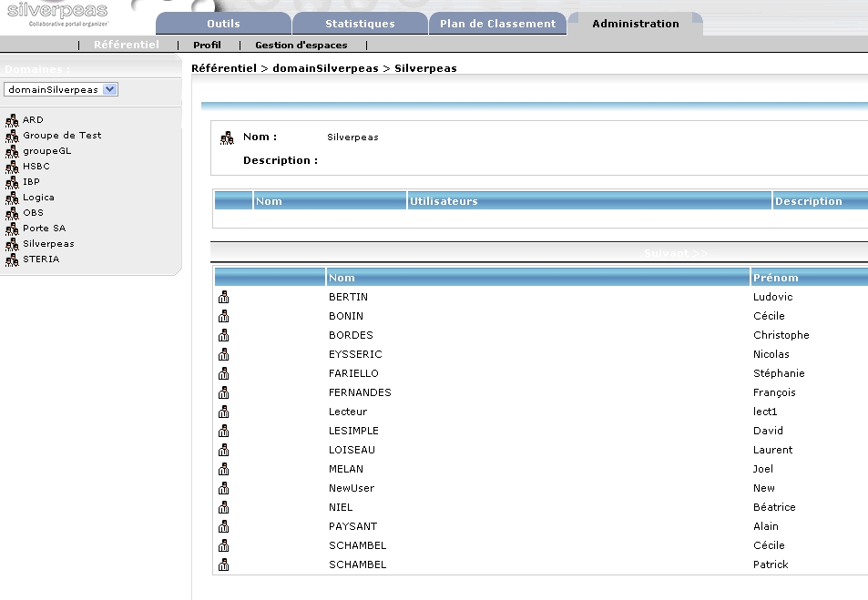868x600 pixels.
Task: Click the user icon in SCHAMBEL Cécile row
Action: pyautogui.click(x=224, y=545)
